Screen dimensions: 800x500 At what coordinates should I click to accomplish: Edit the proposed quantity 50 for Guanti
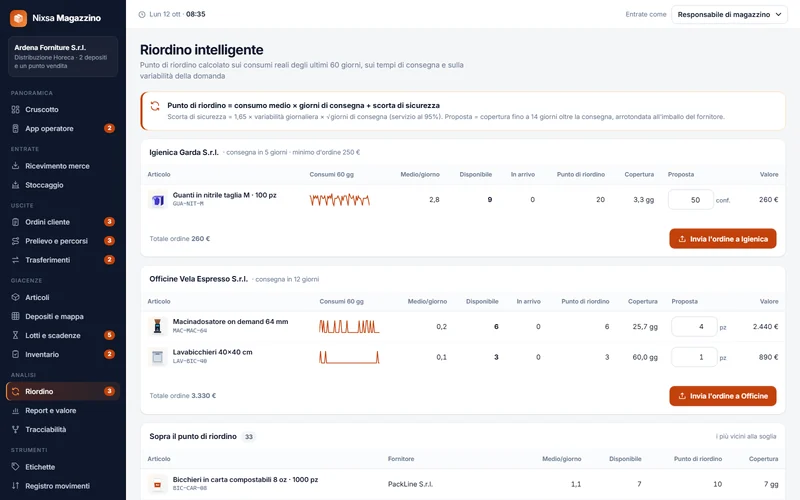click(691, 200)
